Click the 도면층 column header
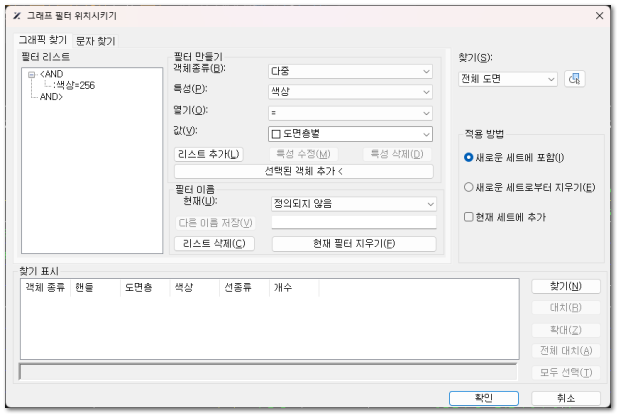The image size is (620, 417). [x=145, y=287]
